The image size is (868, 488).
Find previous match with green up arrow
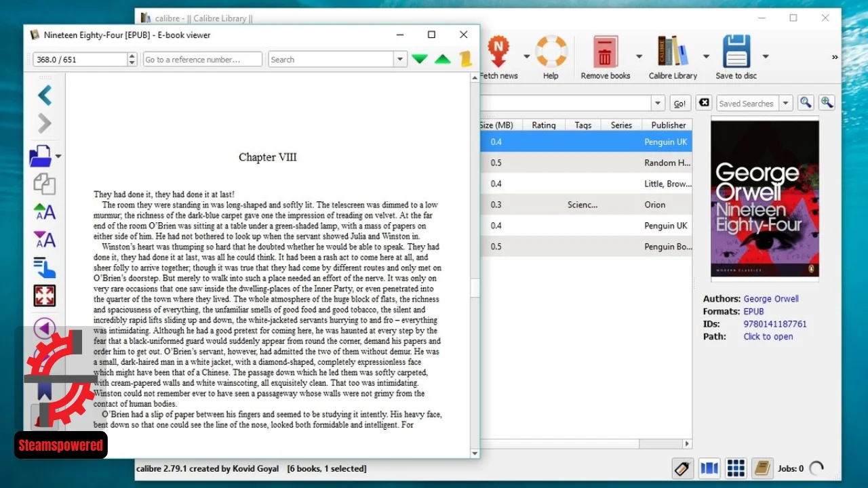point(443,60)
